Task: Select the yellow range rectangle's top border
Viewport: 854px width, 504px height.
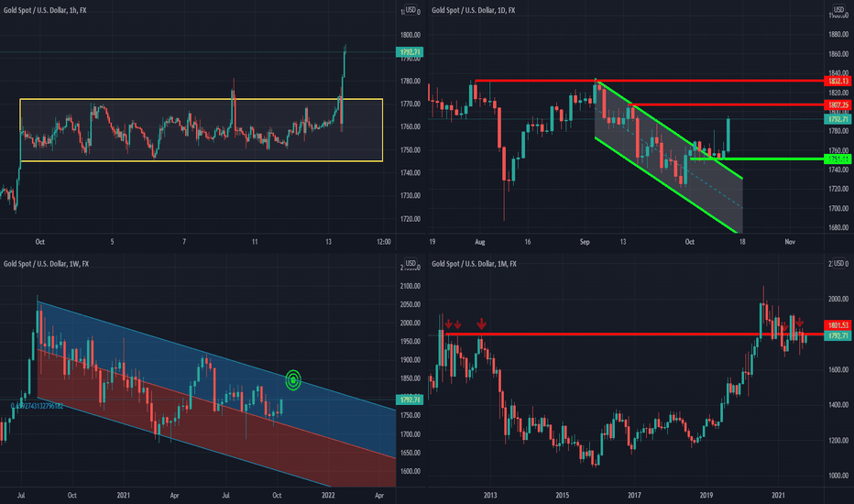Action: tap(201, 99)
